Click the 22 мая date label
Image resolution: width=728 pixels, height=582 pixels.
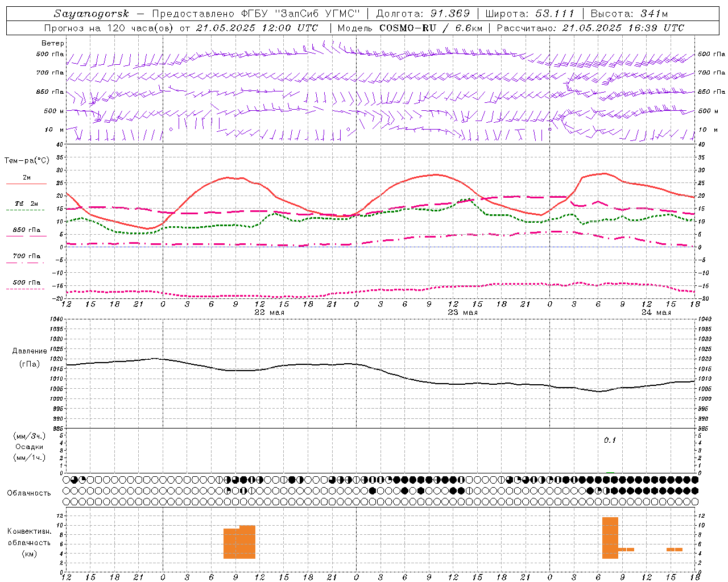(x=270, y=313)
